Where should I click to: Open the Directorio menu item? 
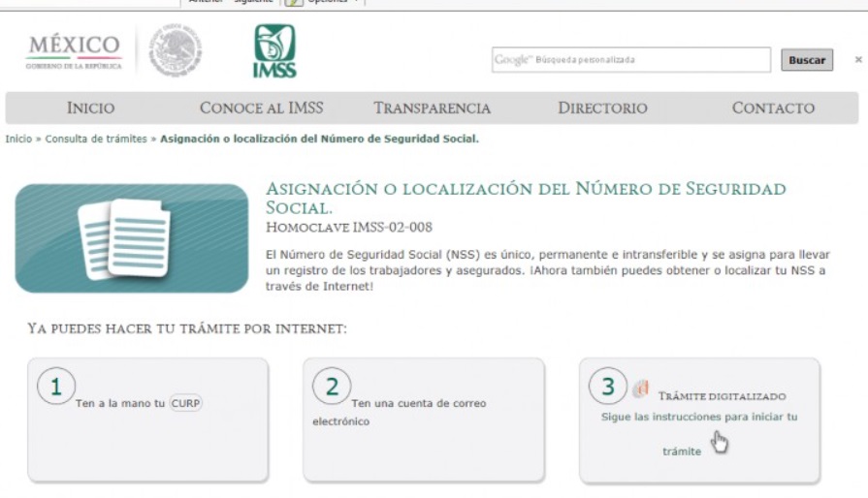click(602, 109)
